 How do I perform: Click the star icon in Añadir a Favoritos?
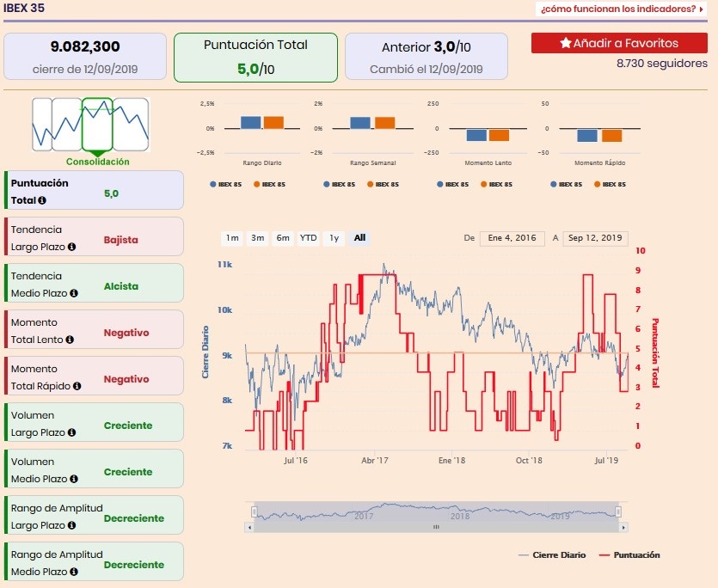tap(566, 43)
